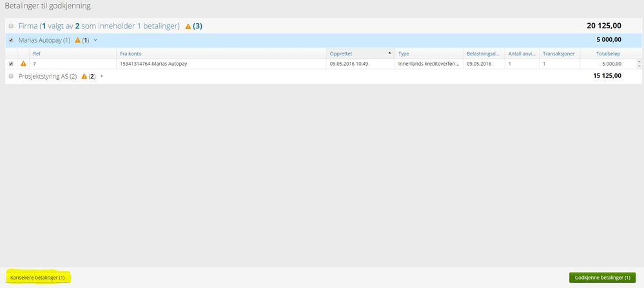Click the Godkjenne betalinger (1) button
This screenshot has width=644, height=288.
[x=603, y=278]
